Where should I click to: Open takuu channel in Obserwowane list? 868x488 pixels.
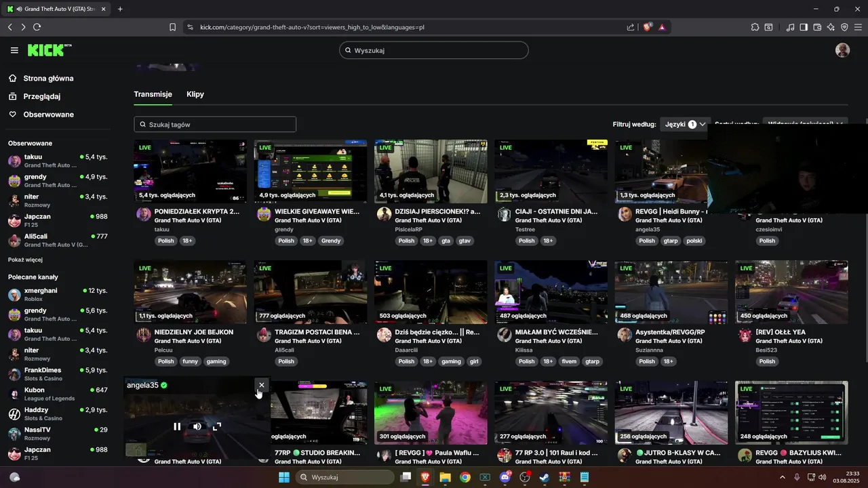click(58, 161)
